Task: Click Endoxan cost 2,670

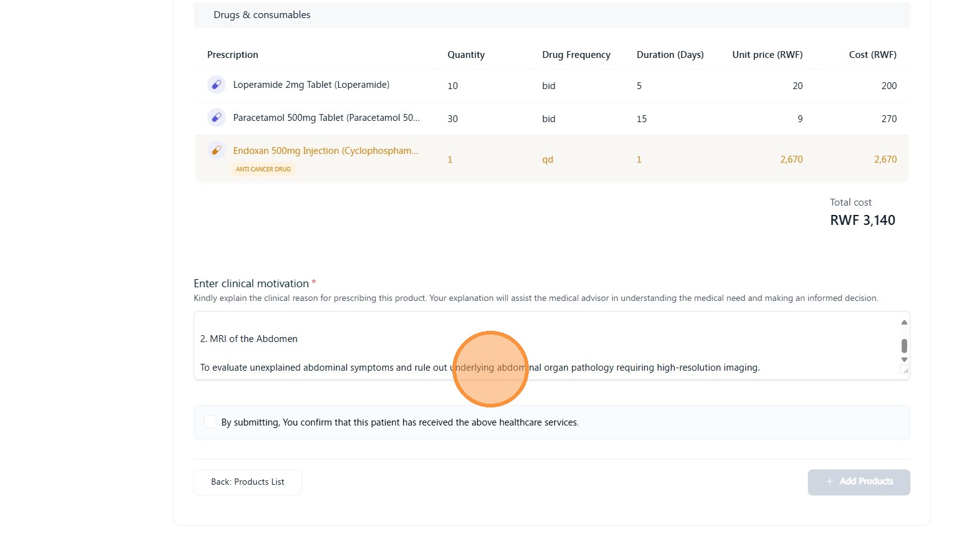Action: (x=885, y=159)
